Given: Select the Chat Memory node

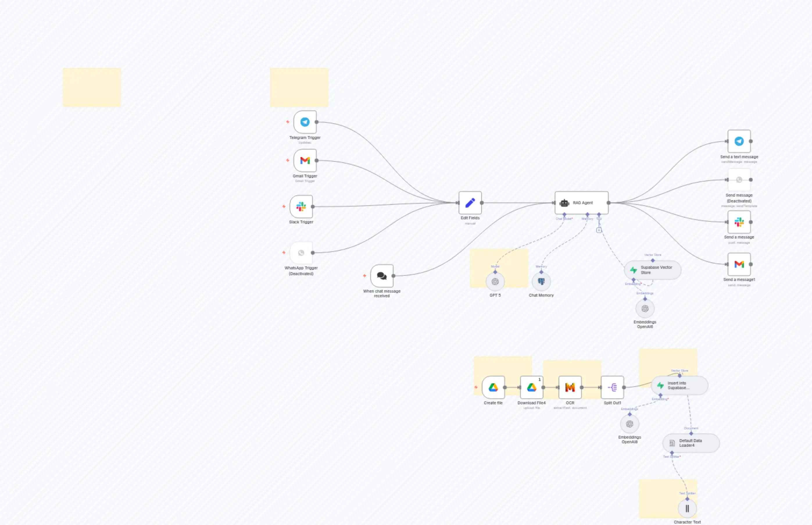Looking at the screenshot, I should (541, 281).
